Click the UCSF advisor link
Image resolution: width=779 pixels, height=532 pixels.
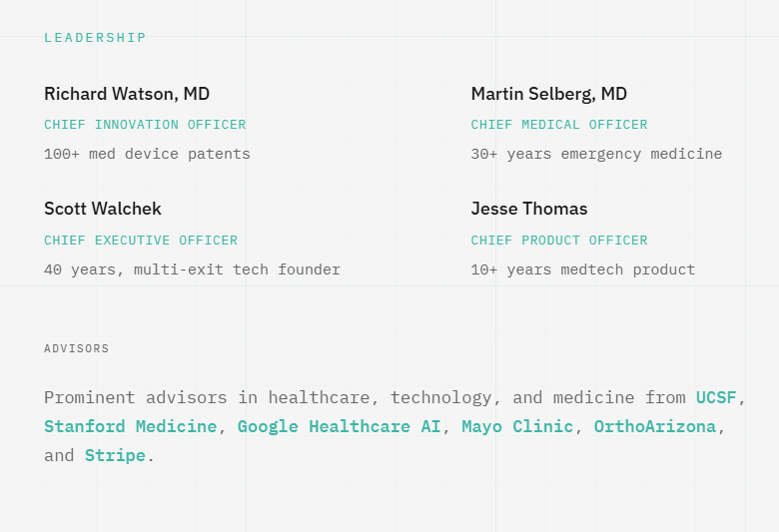tap(716, 397)
